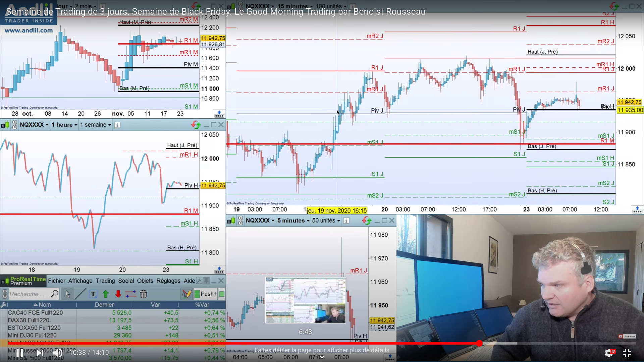644x362 pixels.
Task: Click the red down arrow tool
Action: pos(118,294)
